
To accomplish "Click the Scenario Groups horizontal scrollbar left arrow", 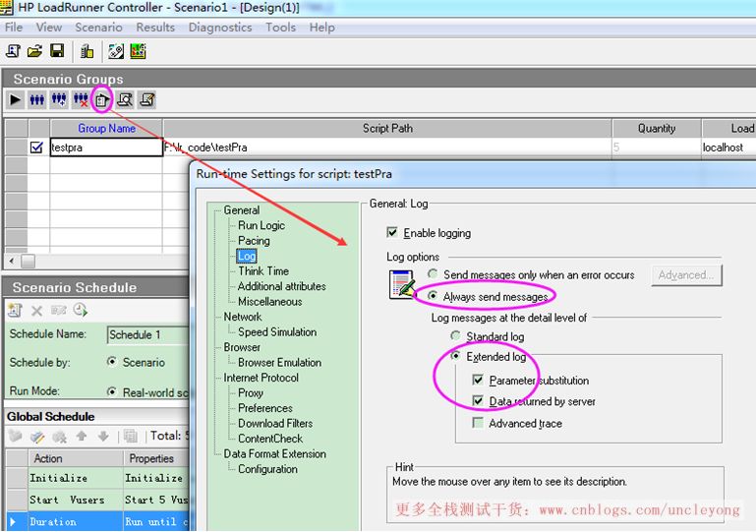I will pyautogui.click(x=12, y=261).
